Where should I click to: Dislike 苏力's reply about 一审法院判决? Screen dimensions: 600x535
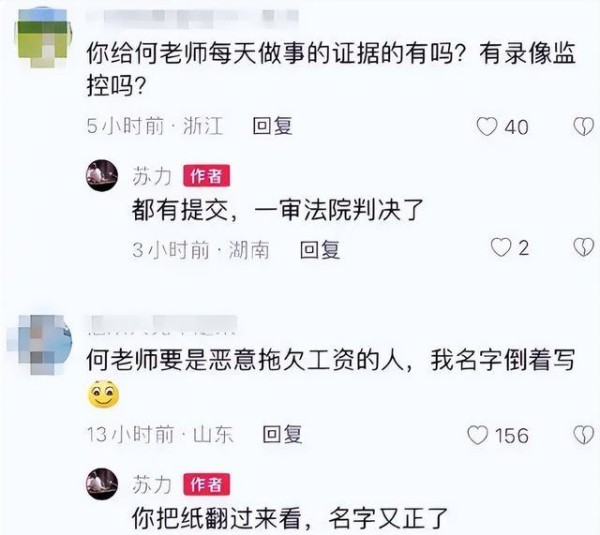[584, 247]
